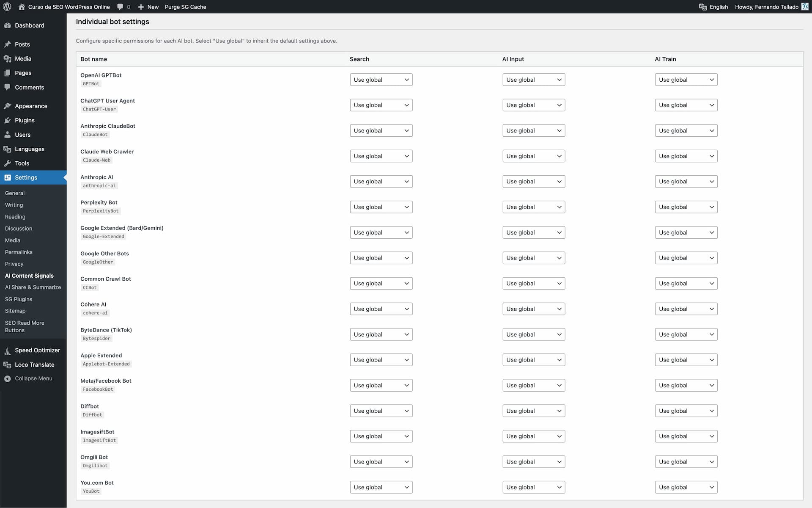Select the Pages icon in sidebar

[8, 73]
